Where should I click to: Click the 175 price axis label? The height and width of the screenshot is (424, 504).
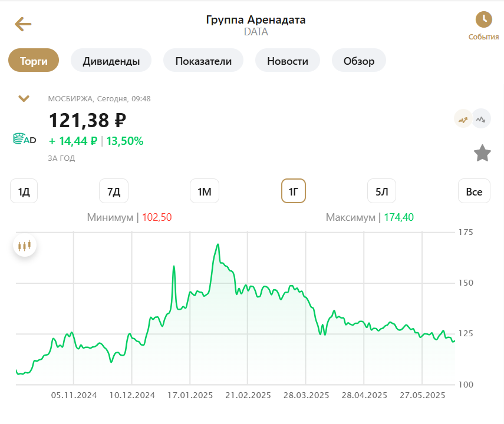click(466, 232)
